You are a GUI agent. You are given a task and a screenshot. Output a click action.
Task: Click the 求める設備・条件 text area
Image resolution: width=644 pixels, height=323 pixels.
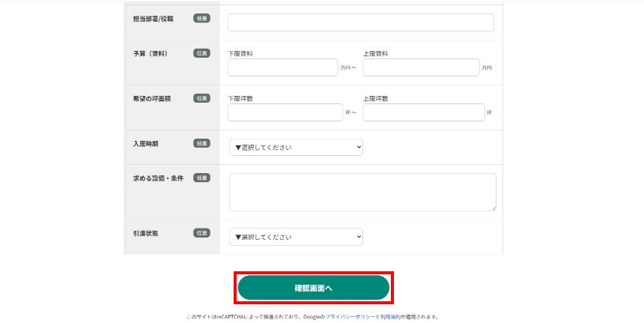(x=362, y=192)
